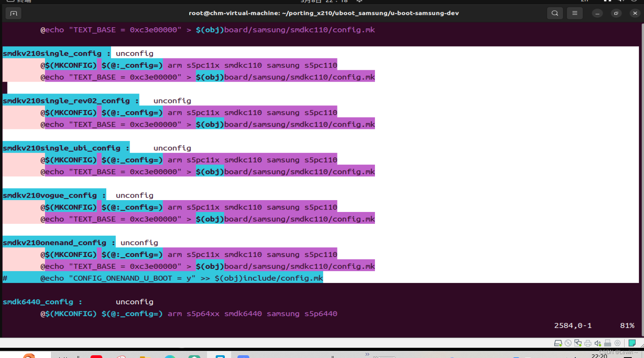Click the 81% file position indicator

pyautogui.click(x=627, y=326)
